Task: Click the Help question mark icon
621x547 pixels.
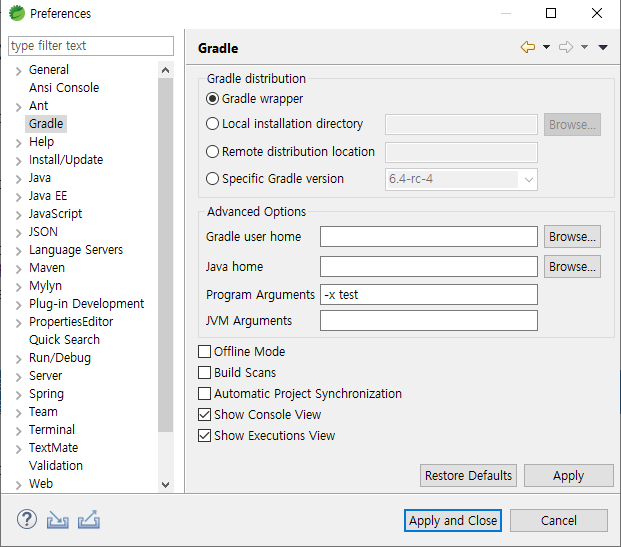Action: pyautogui.click(x=27, y=519)
